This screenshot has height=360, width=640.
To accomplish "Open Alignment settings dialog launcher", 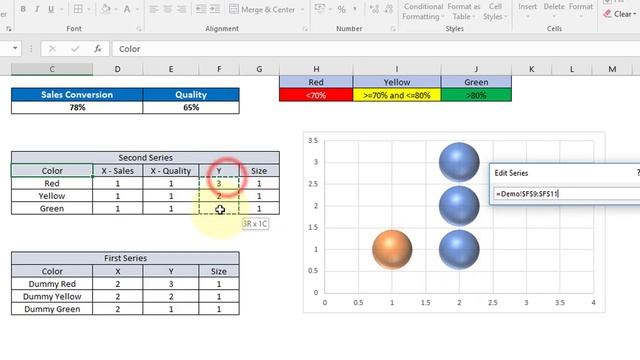I will pos(305,29).
